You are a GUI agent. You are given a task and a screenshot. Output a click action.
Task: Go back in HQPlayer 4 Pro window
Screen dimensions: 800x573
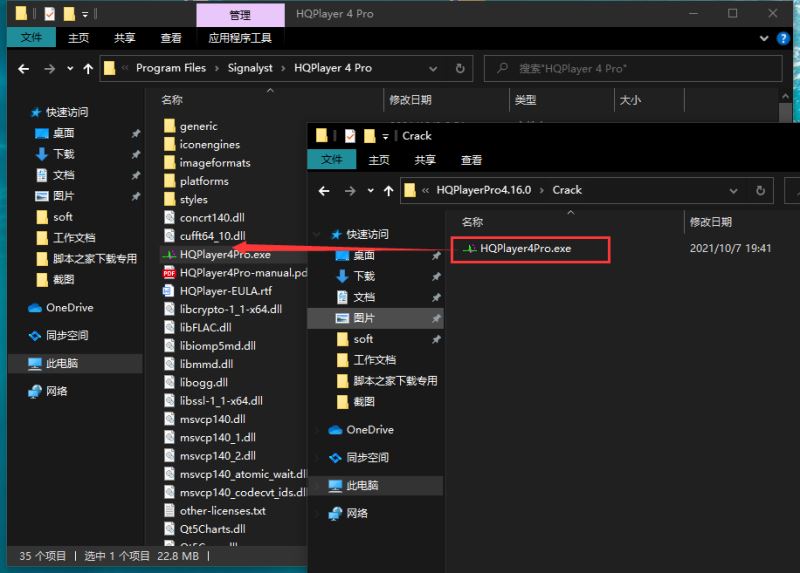[x=23, y=68]
